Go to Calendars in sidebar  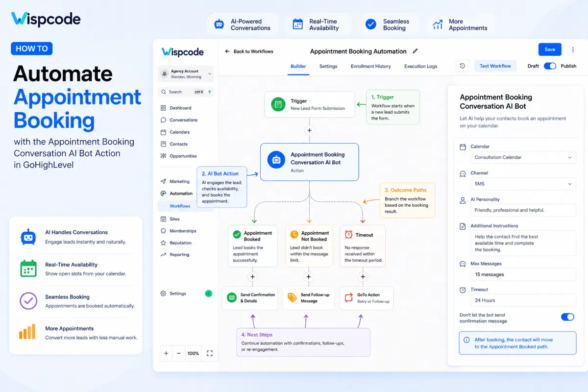175,132
